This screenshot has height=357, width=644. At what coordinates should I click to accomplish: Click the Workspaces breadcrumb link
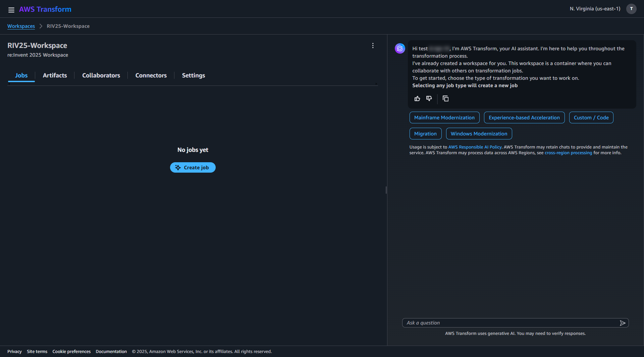[x=21, y=26]
